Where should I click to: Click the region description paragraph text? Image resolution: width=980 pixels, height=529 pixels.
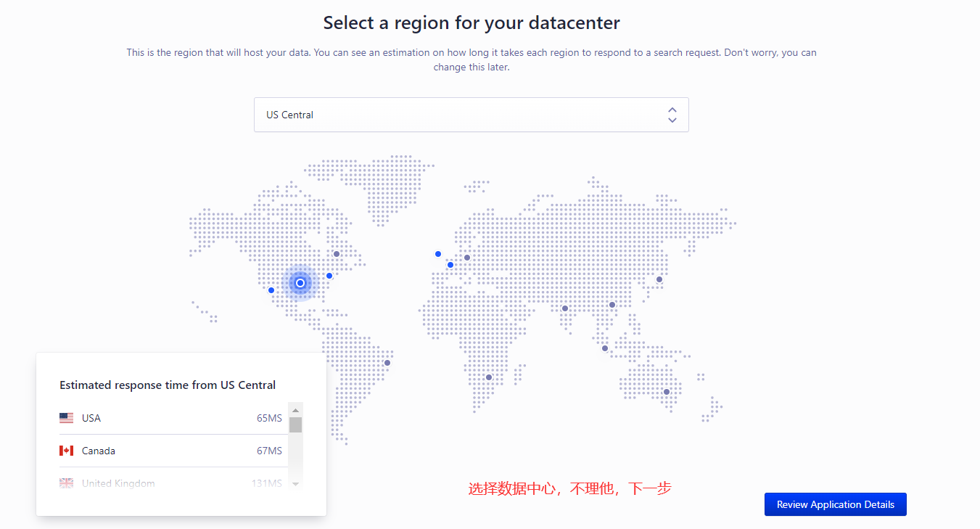tap(472, 60)
